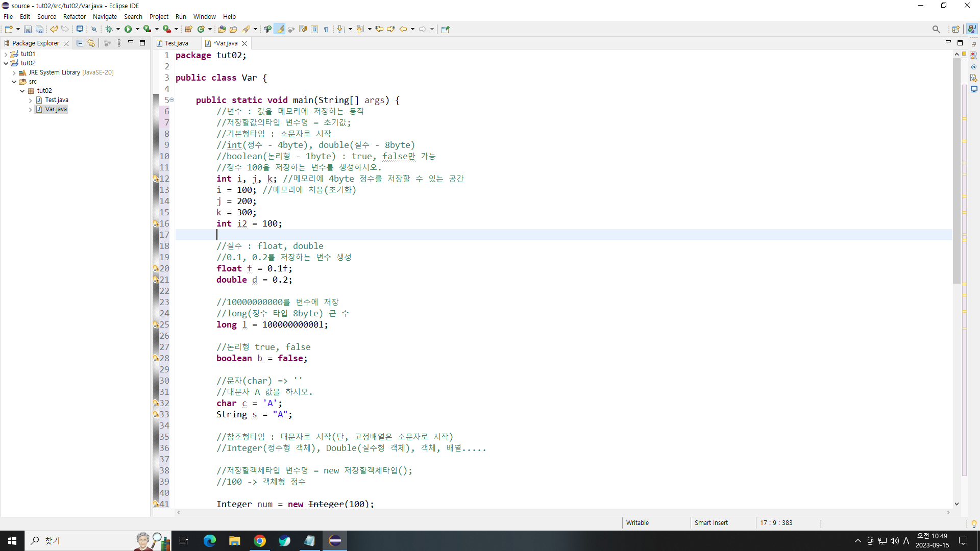Toggle Link with Editor in Package Explorer
This screenshot has width=980, height=551.
91,43
